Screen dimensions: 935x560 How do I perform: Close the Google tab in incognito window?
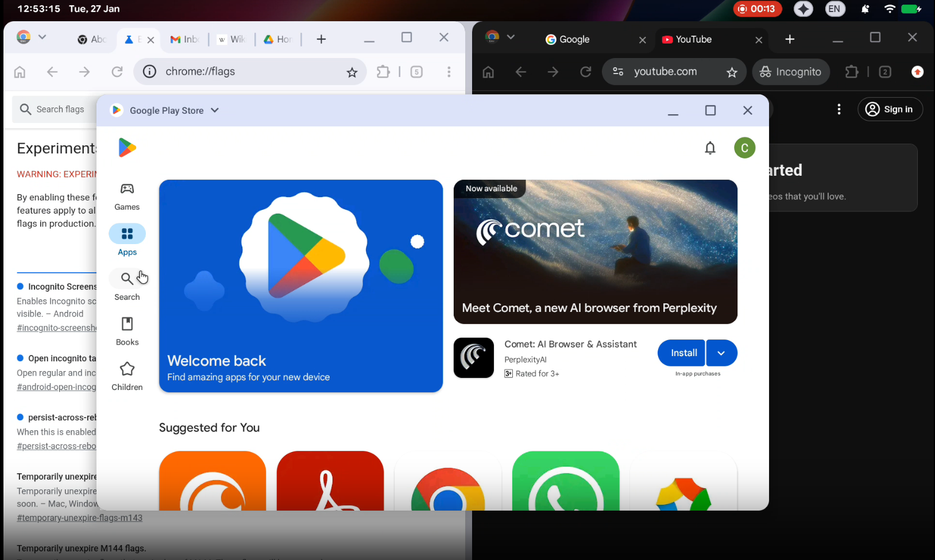point(643,40)
